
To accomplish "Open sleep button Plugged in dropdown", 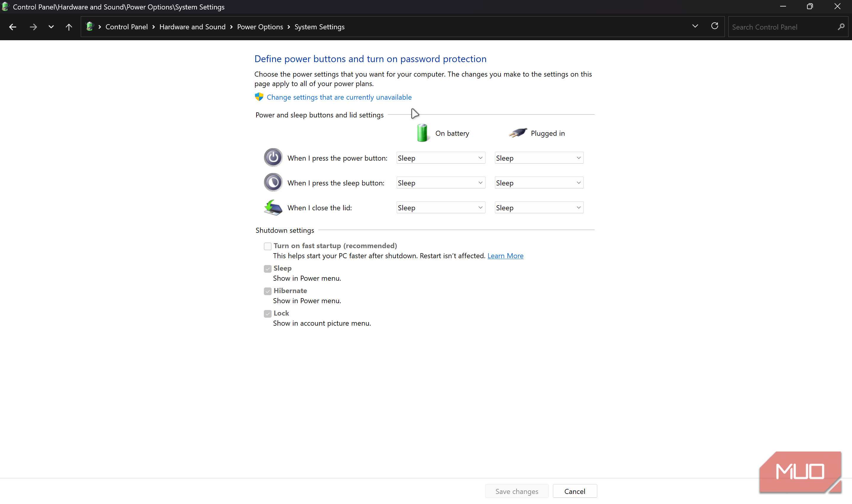I will click(x=539, y=183).
